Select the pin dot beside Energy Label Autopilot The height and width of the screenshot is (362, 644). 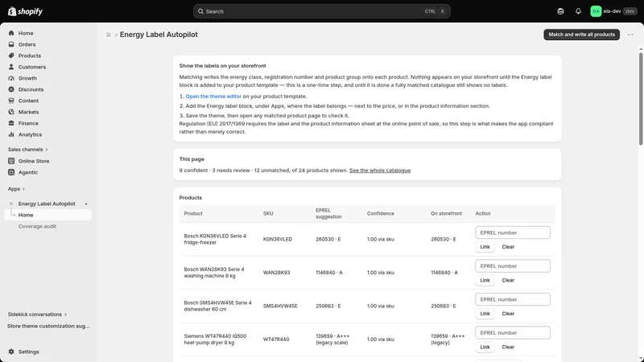pyautogui.click(x=86, y=204)
